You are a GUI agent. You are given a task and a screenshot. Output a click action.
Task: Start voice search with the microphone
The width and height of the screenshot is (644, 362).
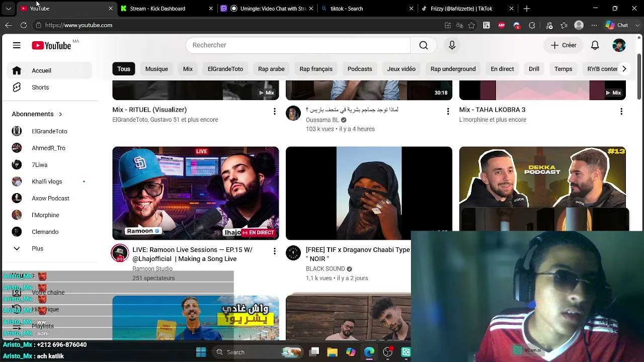452,45
